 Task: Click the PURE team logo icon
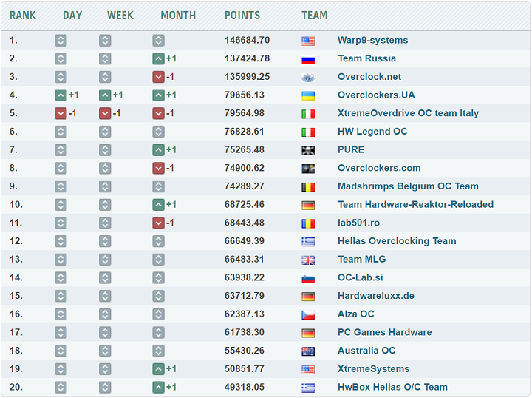point(308,150)
